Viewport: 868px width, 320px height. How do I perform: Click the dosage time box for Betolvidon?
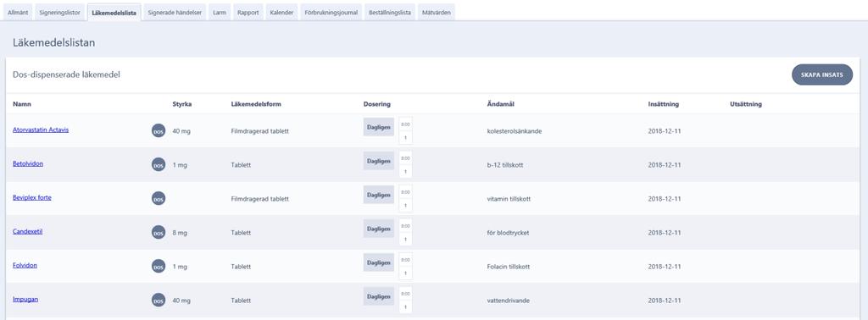[405, 165]
